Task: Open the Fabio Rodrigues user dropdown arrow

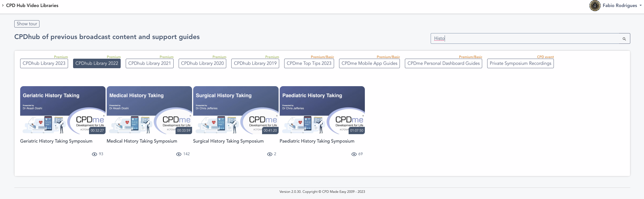Action: click(641, 5)
